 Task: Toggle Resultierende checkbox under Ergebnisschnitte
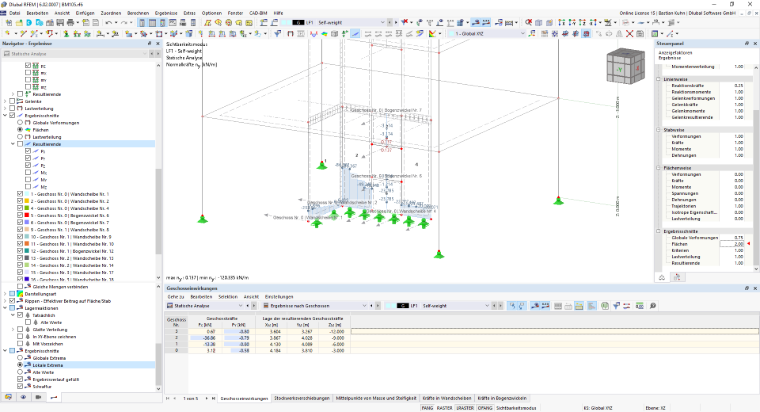[x=20, y=144]
